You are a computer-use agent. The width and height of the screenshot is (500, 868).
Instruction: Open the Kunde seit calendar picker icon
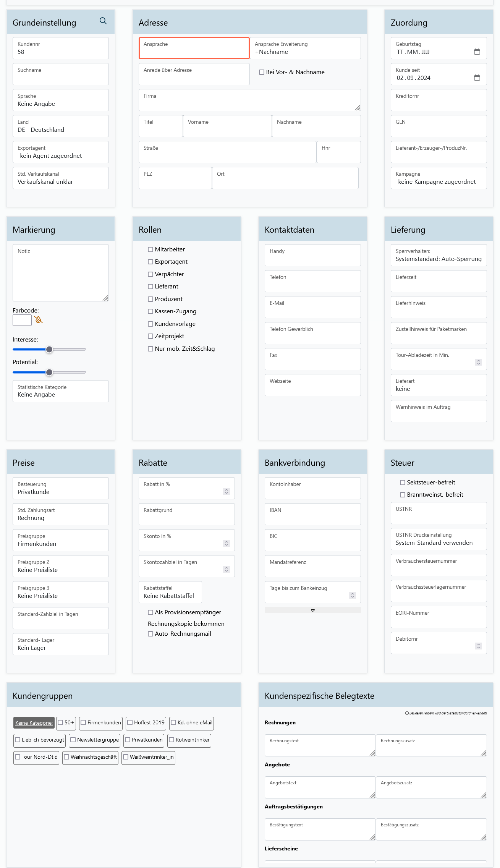[x=477, y=78]
